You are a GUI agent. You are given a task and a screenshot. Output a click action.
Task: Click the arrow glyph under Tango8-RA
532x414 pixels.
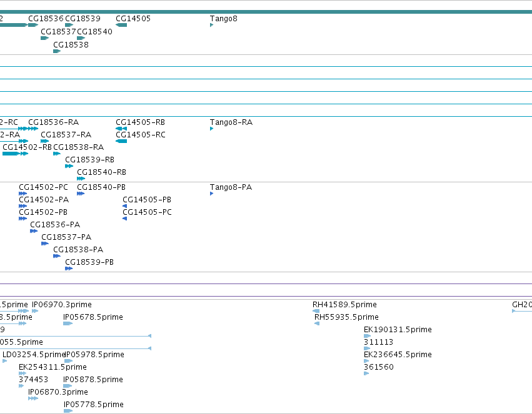pyautogui.click(x=211, y=129)
